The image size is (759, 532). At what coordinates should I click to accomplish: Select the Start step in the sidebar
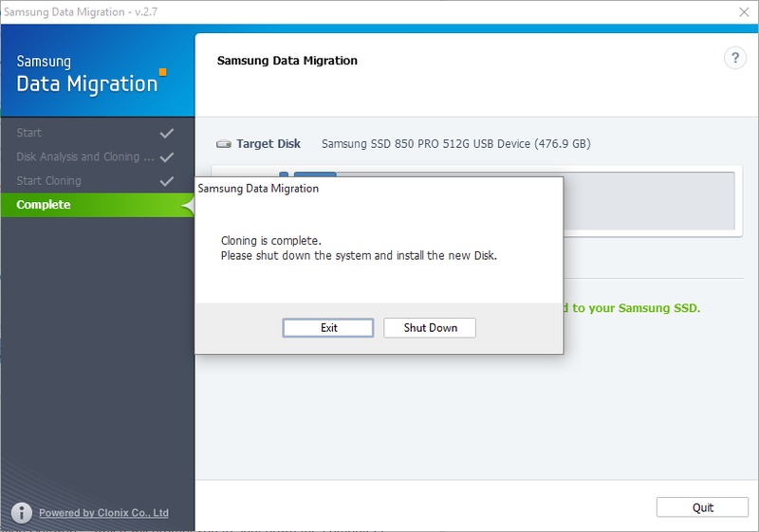tap(29, 134)
